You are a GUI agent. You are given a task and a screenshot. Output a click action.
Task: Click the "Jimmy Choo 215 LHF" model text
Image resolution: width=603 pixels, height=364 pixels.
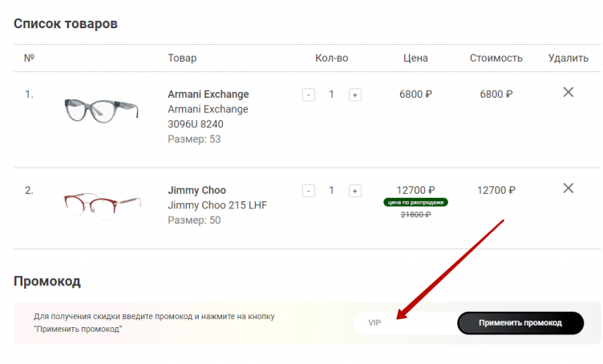point(217,205)
